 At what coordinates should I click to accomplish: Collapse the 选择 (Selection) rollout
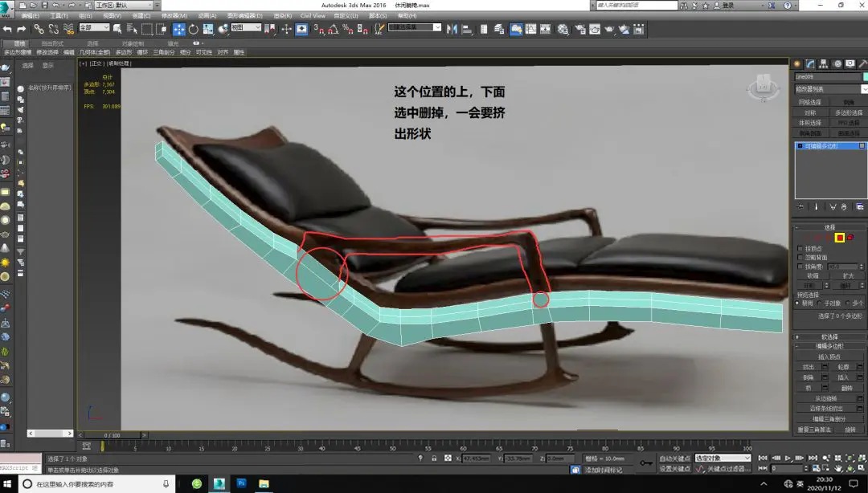coord(829,227)
